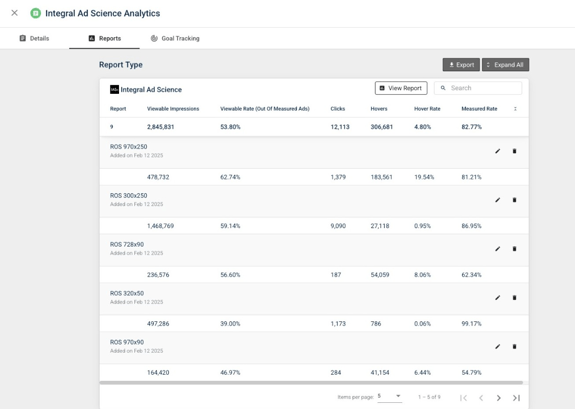This screenshot has width=575, height=409.
Task: Jump to the last page of results
Action: tap(516, 398)
